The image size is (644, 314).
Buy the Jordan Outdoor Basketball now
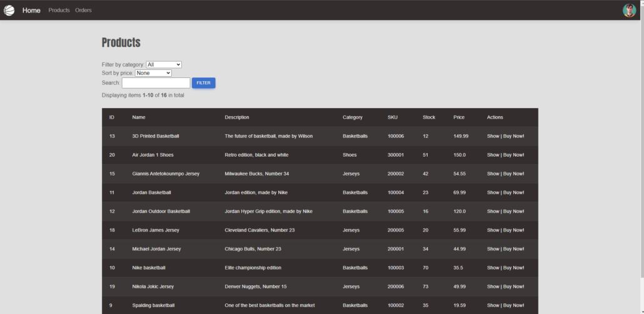pos(513,212)
